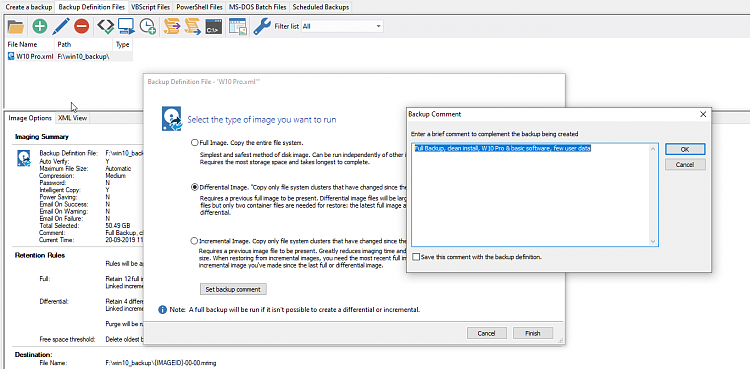Image resolution: width=750 pixels, height=369 pixels.
Task: Switch to Backup Definition Files tab
Action: pos(92,7)
